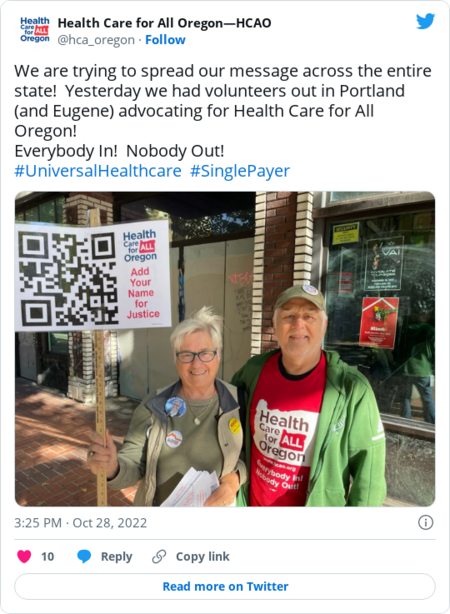This screenshot has width=450, height=614.
Task: Click the chain link copy icon
Action: coord(159,556)
